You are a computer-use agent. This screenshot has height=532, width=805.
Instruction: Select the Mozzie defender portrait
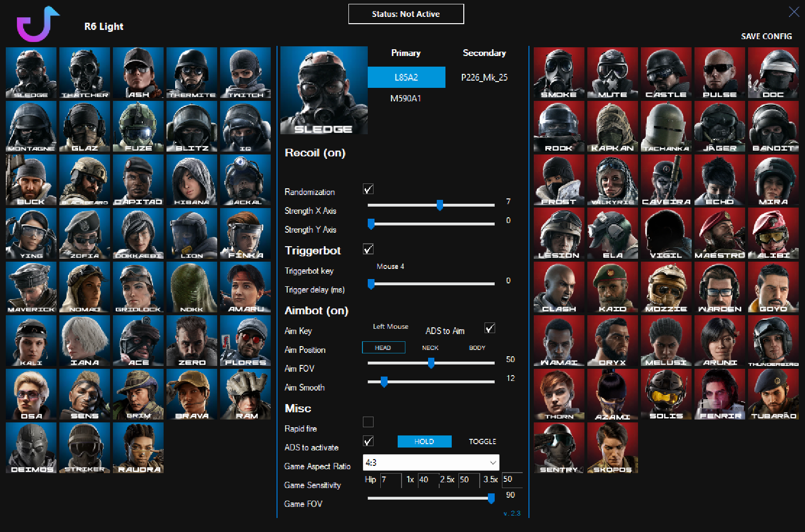click(x=666, y=287)
